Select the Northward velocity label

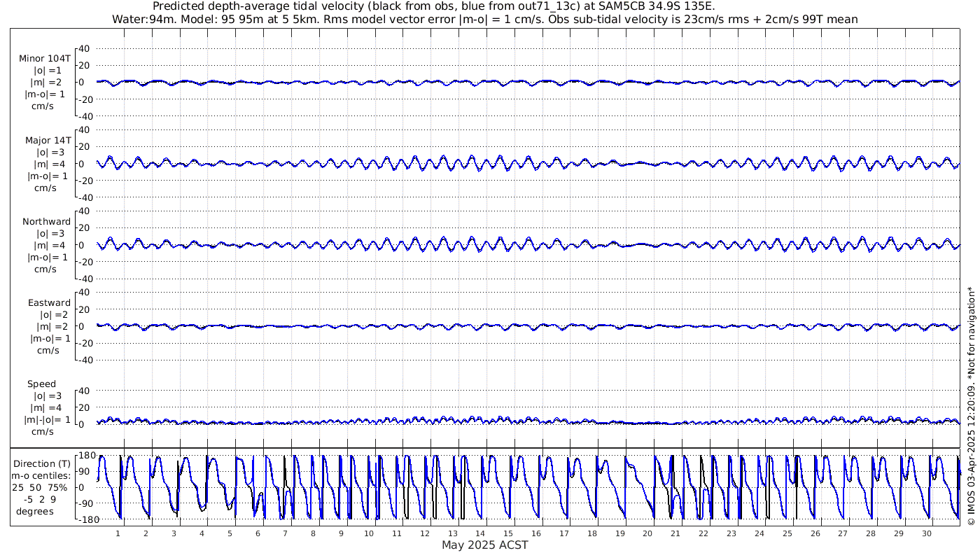click(x=47, y=221)
